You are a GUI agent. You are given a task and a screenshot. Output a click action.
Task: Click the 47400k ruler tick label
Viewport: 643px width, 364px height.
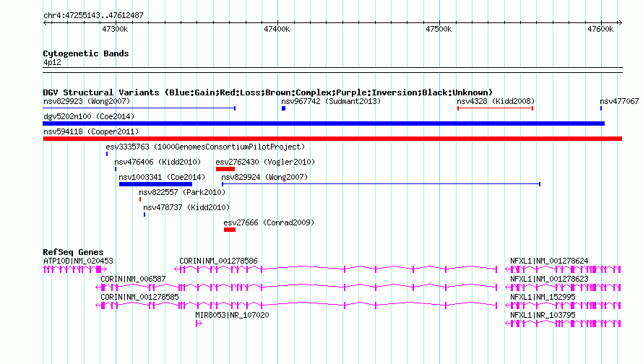pos(277,29)
